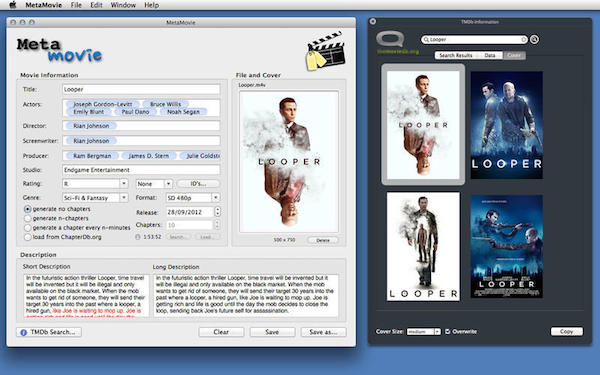The height and width of the screenshot is (375, 600).
Task: Click the Release date field
Action: tap(190, 212)
